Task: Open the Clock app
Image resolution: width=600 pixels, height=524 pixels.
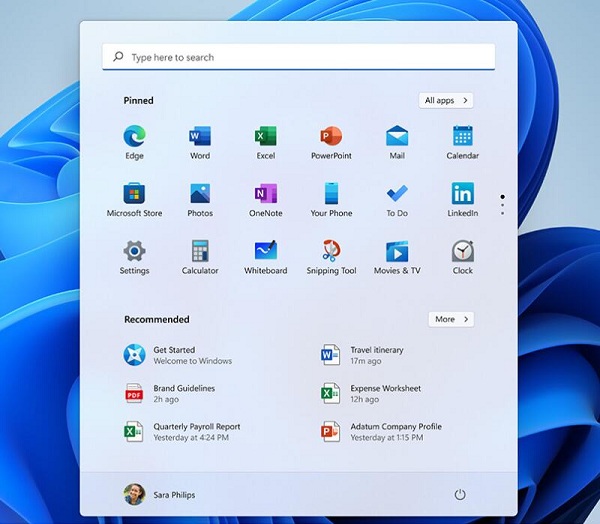Action: (463, 257)
